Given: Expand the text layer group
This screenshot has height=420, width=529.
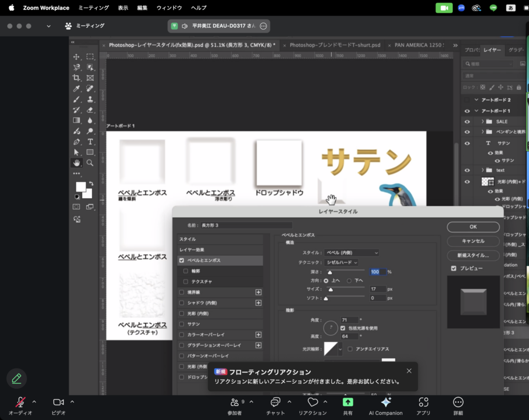Looking at the screenshot, I should click(x=483, y=170).
